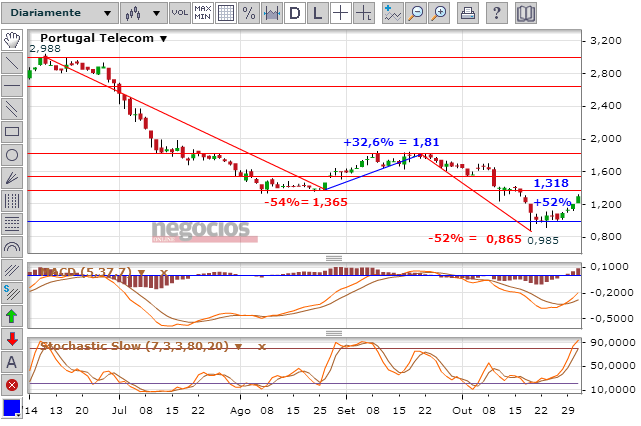Select the arcs drawing tool
The width and height of the screenshot is (641, 426).
point(12,247)
